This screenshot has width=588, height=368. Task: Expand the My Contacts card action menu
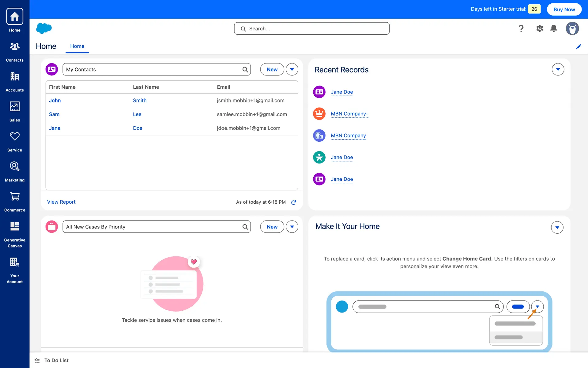coord(292,69)
